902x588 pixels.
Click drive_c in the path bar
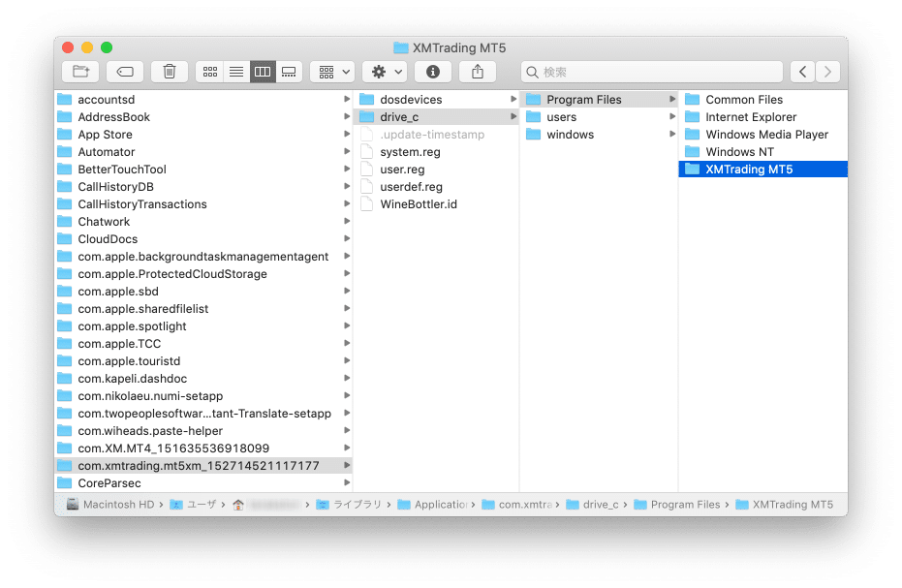pyautogui.click(x=593, y=505)
